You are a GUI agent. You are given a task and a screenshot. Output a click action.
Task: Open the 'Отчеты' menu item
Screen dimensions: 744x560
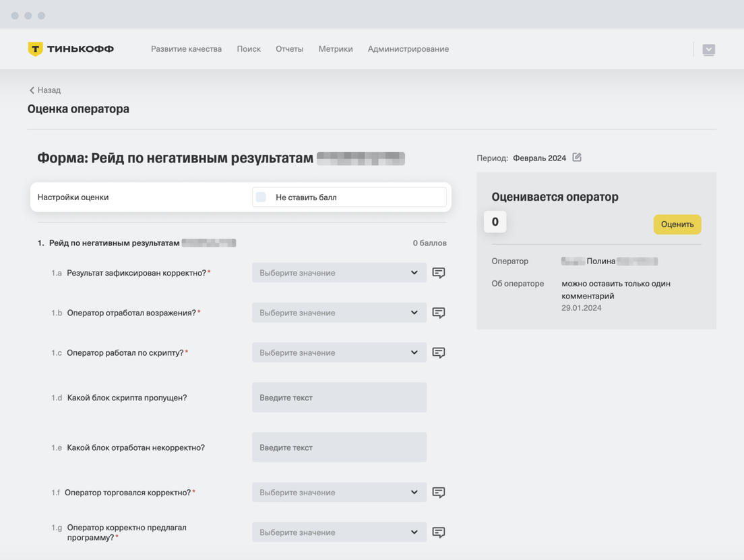(289, 49)
